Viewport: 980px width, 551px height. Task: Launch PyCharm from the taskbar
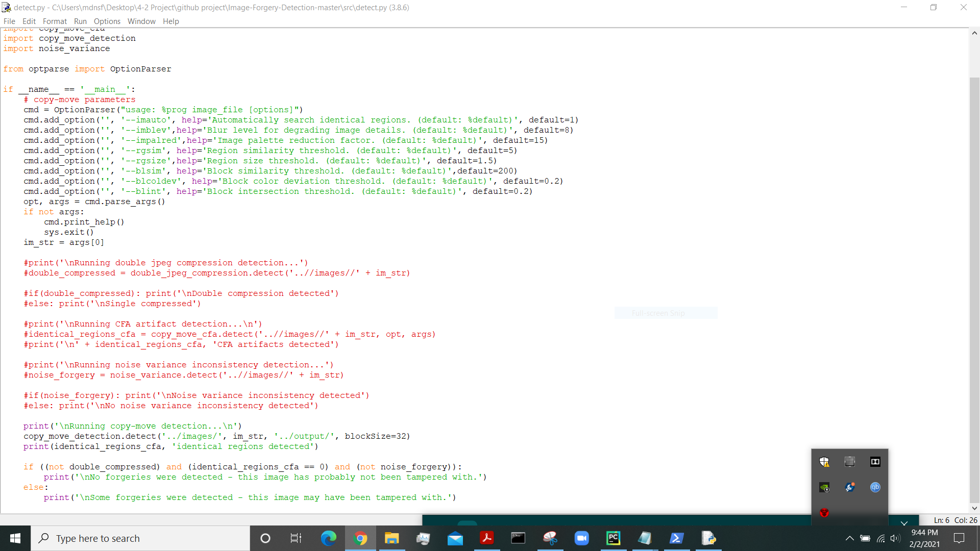tap(613, 538)
